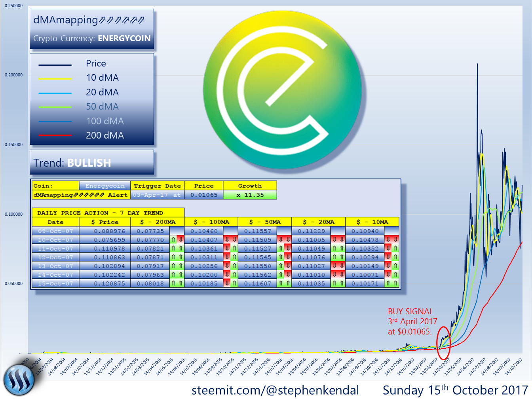Click the 'Trigger Date' header cell
Screen dimensions: 532x399
pyautogui.click(x=157, y=186)
